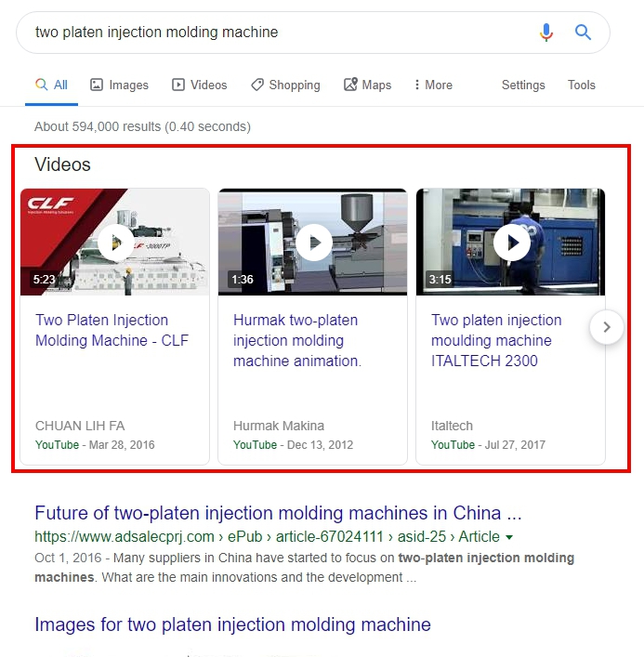Open the Tools filter options

point(581,85)
